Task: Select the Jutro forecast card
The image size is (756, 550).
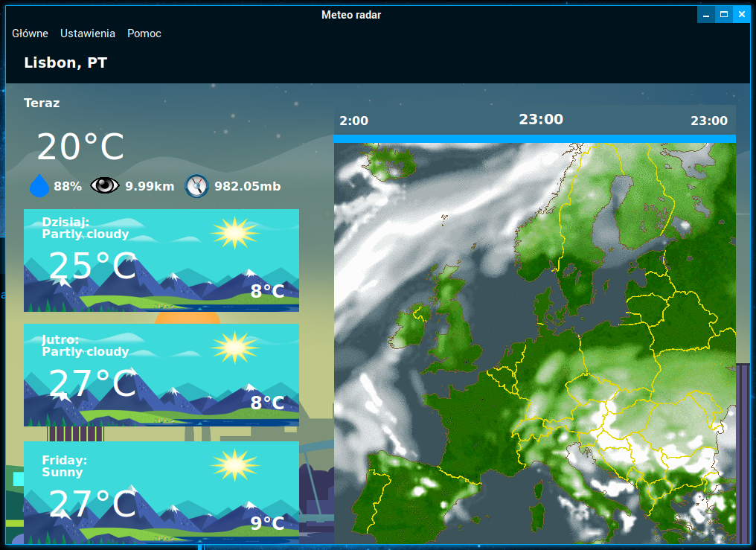Action: (161, 375)
